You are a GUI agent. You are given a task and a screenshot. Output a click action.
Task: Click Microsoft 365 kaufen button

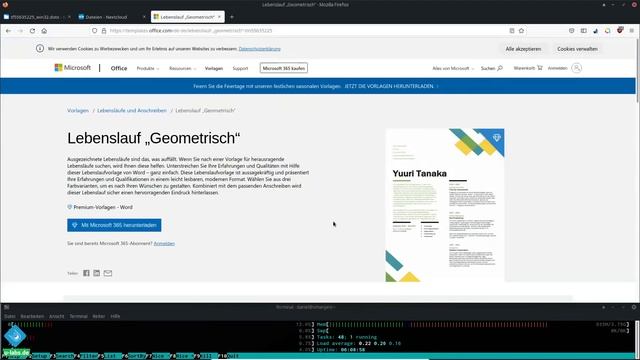tap(284, 68)
